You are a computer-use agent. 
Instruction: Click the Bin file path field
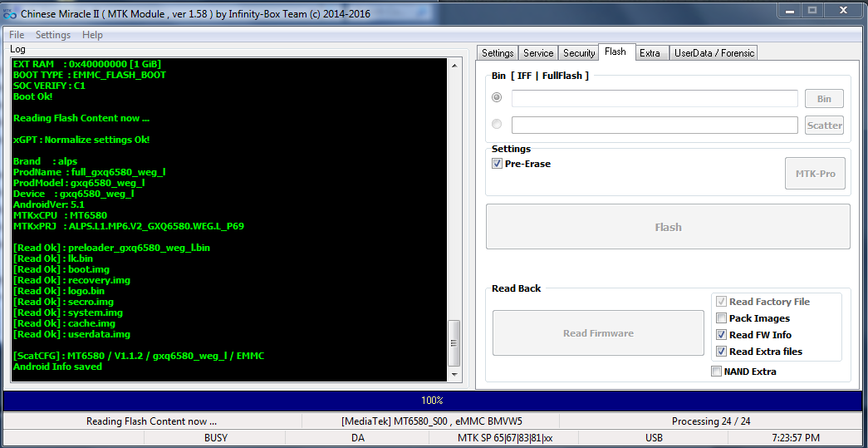(655, 99)
